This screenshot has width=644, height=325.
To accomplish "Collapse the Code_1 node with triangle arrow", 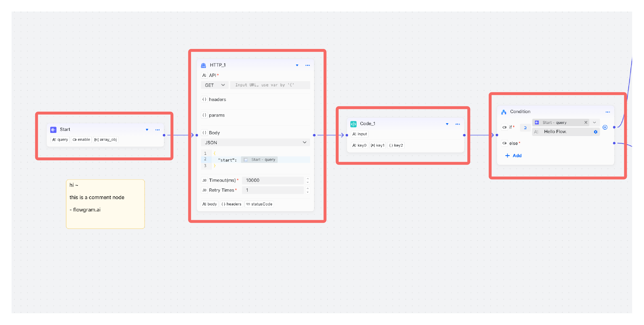I will (447, 124).
